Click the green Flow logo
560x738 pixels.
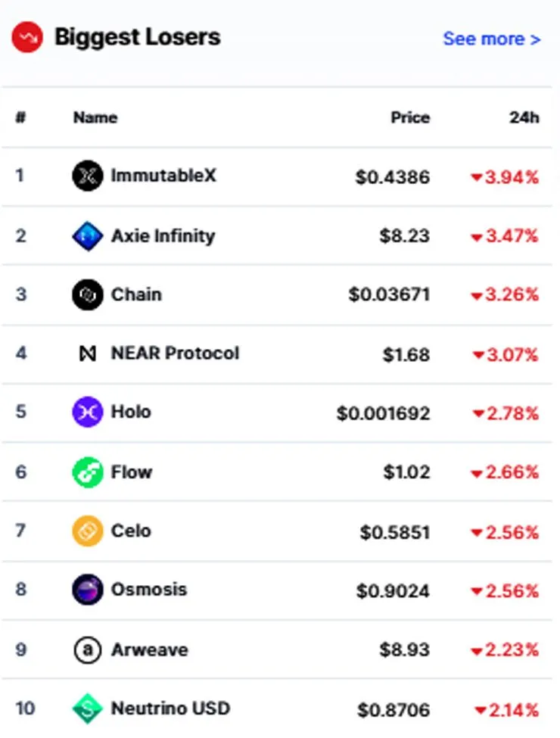tap(88, 472)
